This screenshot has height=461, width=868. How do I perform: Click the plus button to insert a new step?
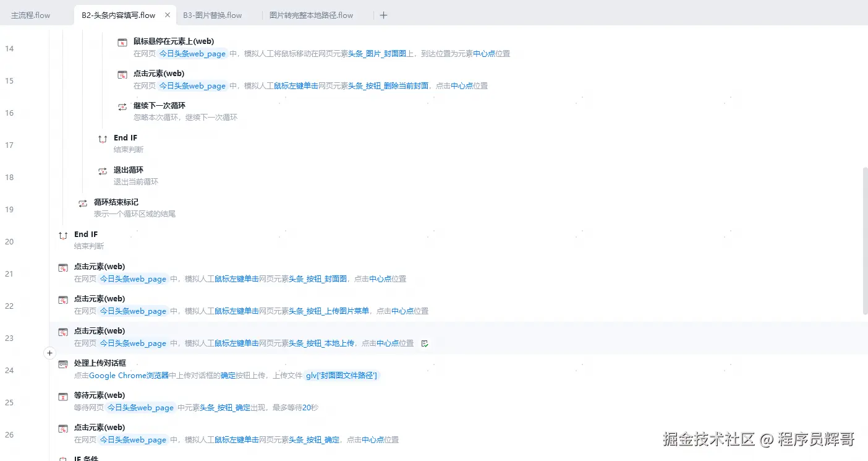tap(49, 353)
